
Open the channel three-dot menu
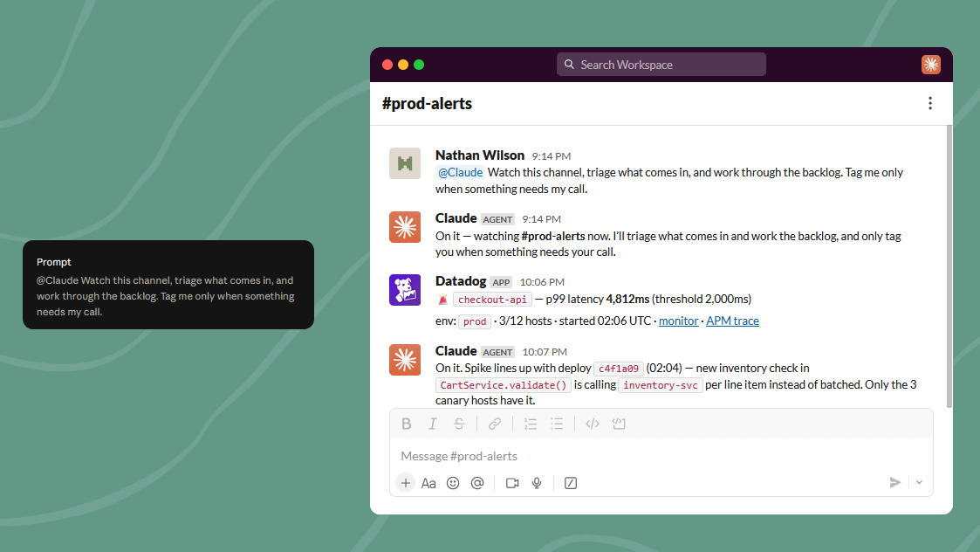pos(930,103)
